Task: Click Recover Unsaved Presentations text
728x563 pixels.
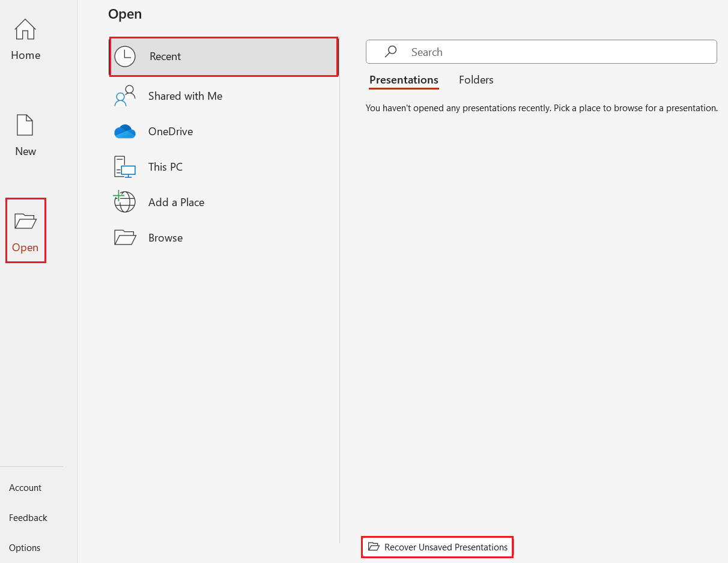Action: point(446,547)
